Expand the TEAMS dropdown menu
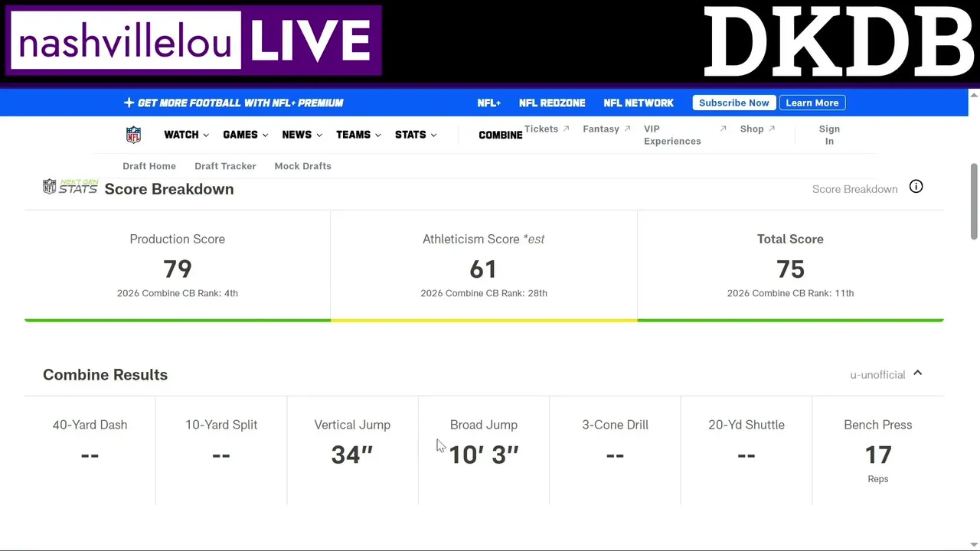980x551 pixels. pos(358,135)
